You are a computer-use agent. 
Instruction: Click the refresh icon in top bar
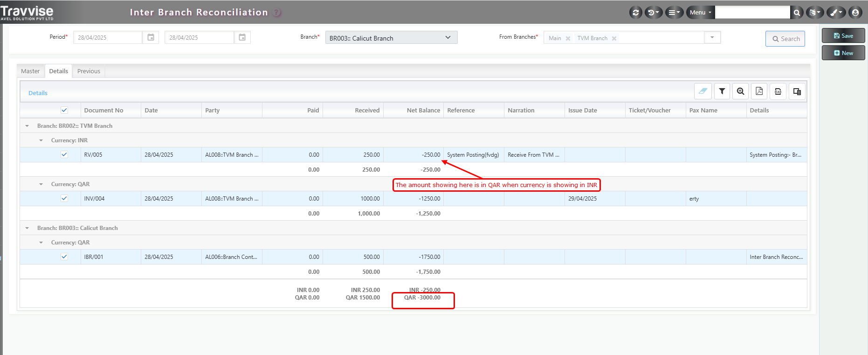pos(635,13)
